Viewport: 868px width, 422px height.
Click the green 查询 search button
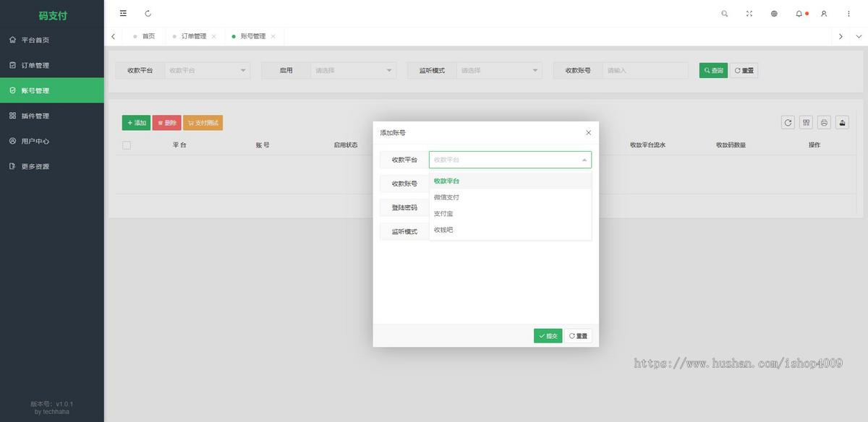pos(713,70)
